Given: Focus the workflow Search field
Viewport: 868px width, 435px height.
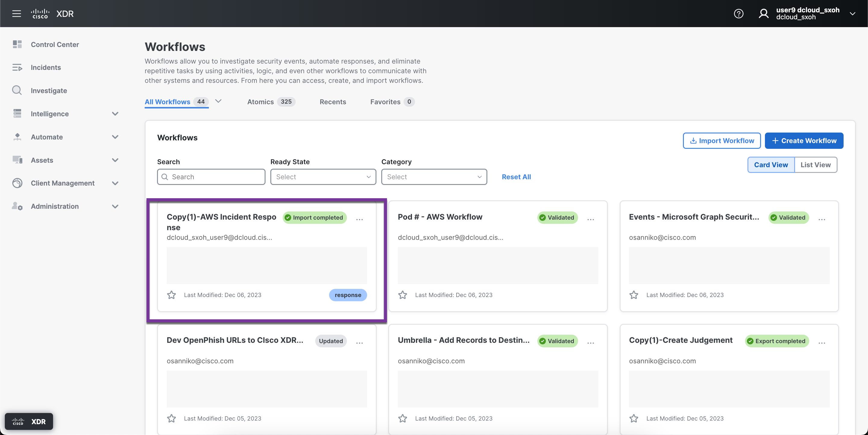Looking at the screenshot, I should click(x=211, y=177).
